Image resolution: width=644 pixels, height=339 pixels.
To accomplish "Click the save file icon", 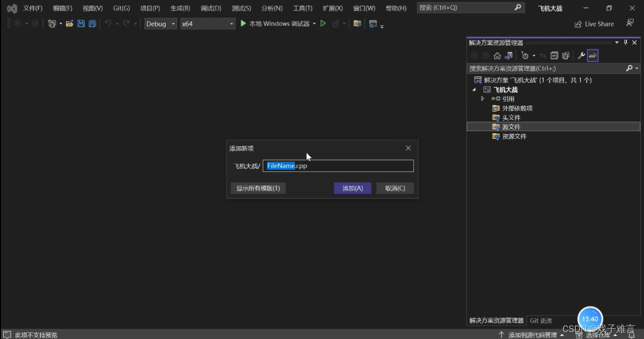I will [x=81, y=24].
